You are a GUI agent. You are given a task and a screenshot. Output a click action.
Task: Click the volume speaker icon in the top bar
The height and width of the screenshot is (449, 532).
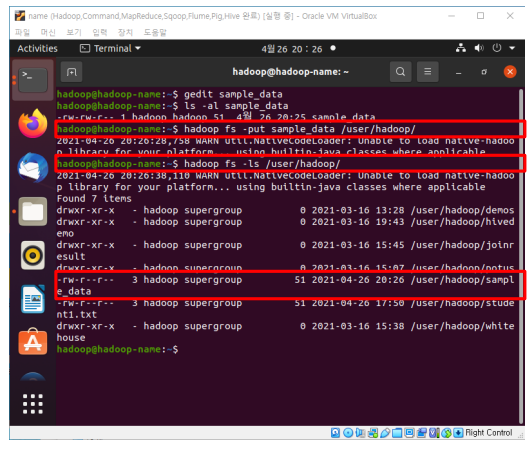coord(479,48)
